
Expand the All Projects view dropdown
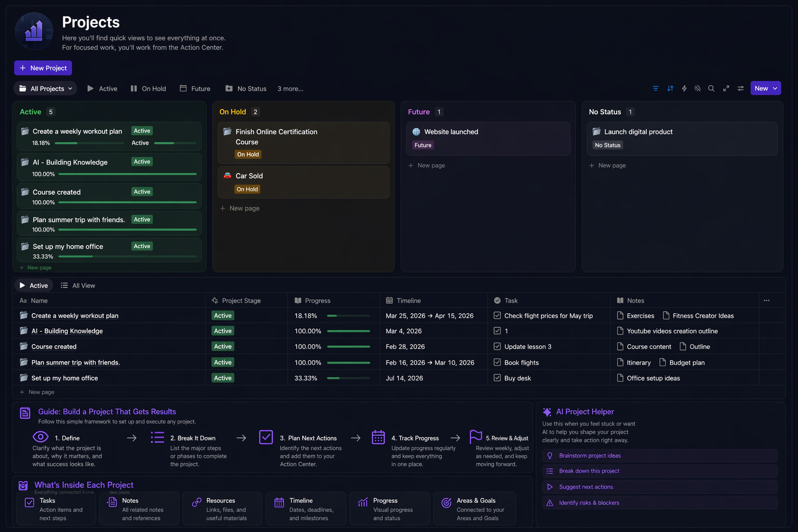[x=45, y=88]
